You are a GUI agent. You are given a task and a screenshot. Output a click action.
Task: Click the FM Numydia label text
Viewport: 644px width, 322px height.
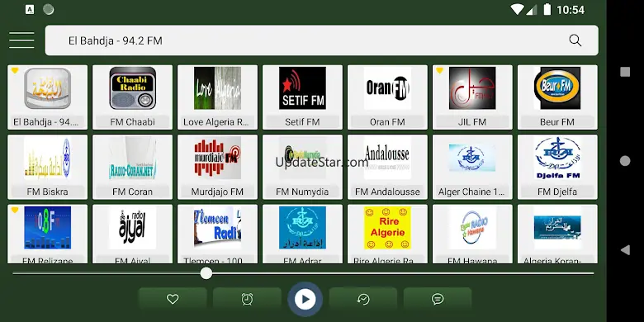(x=302, y=192)
